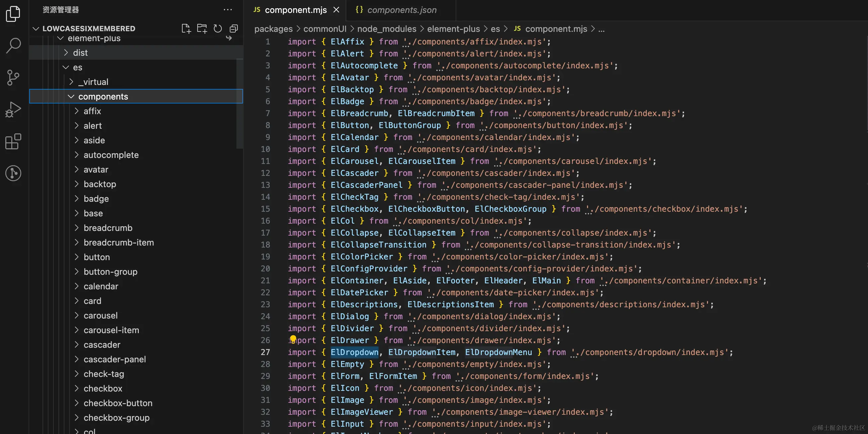The width and height of the screenshot is (868, 434).
Task: Select the checkbox folder
Action: coord(136,388)
